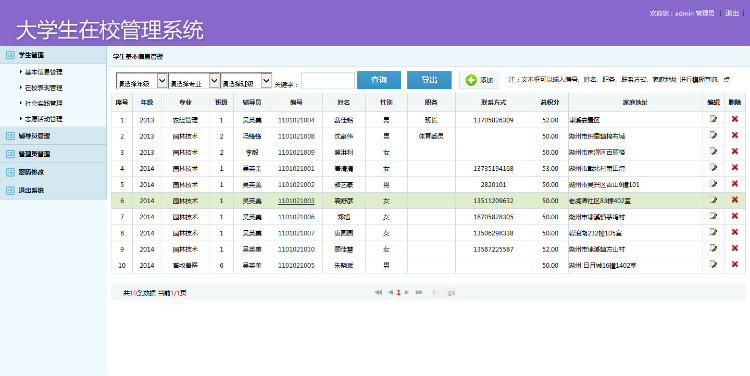Delete the student record numbered 1101021004
This screenshot has width=750, height=376.
tap(735, 119)
